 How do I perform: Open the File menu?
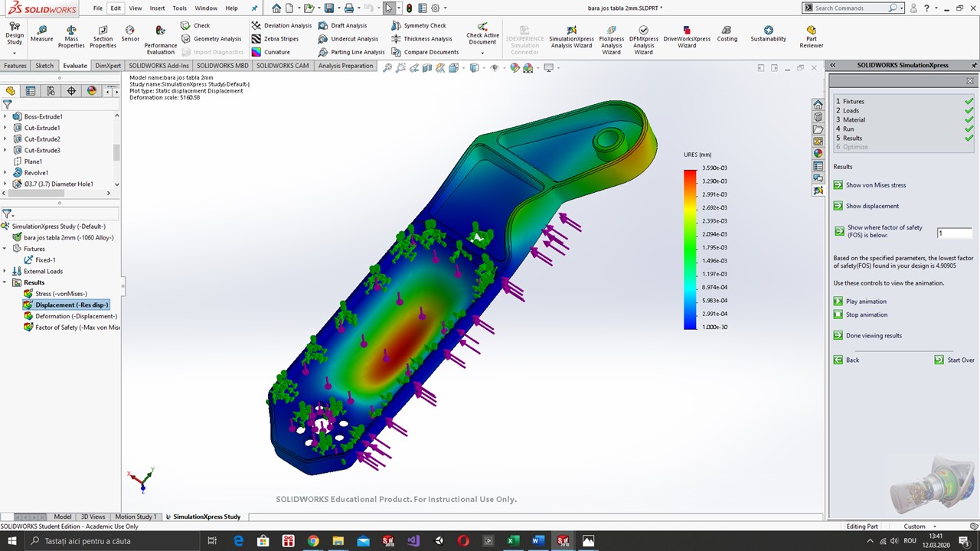[x=98, y=8]
